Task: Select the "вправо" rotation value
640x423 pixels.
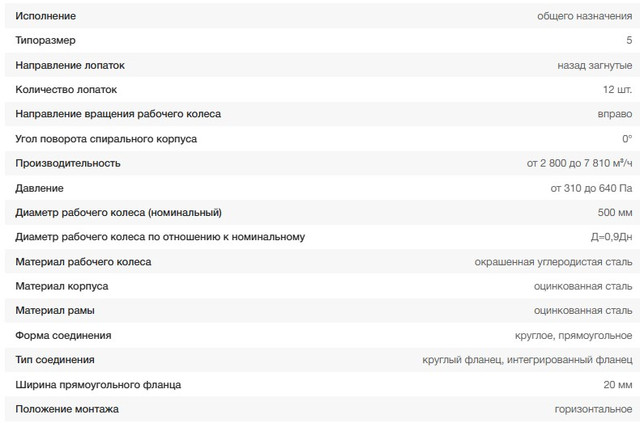Action: (615, 114)
